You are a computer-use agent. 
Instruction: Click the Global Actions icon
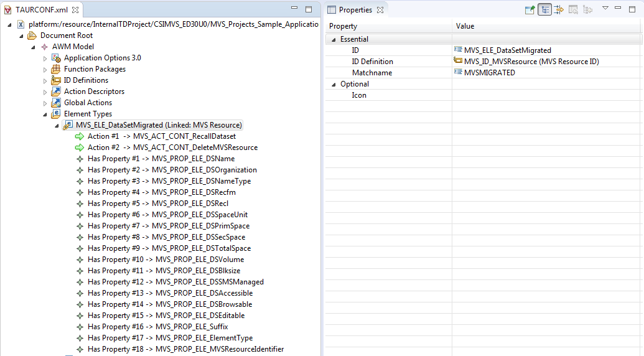[x=55, y=103]
